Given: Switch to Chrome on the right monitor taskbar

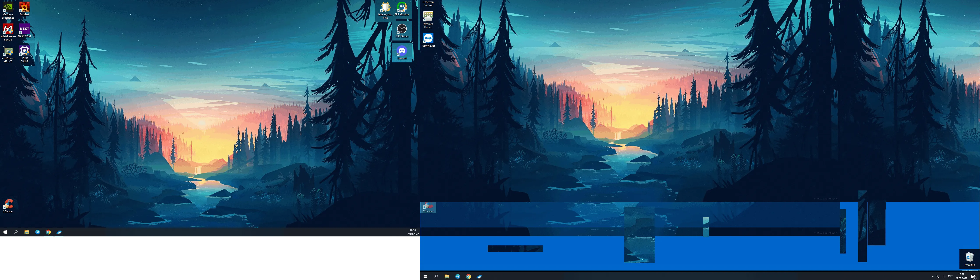Looking at the screenshot, I should pos(468,276).
